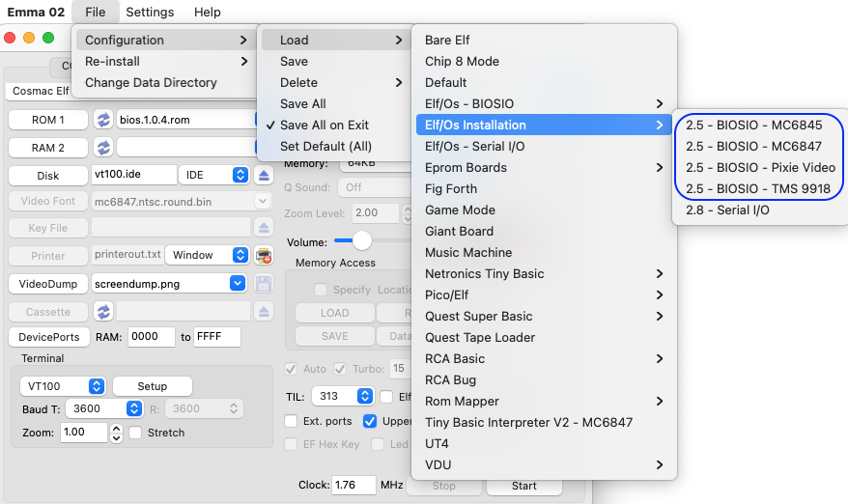The image size is (848, 504).
Task: Select 2.8 - Serial I/O entry
Action: [x=759, y=210]
